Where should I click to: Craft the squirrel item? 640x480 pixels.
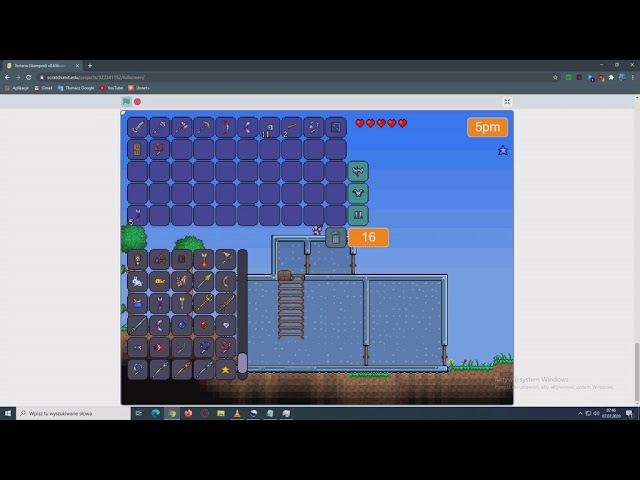[x=182, y=281]
